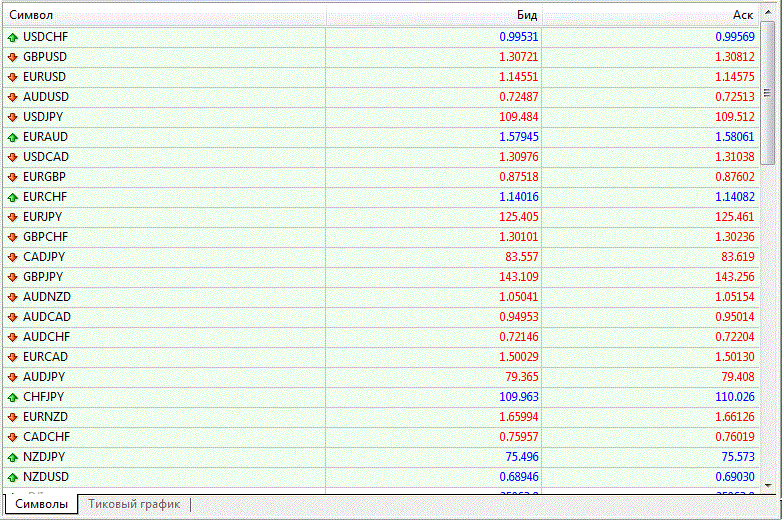Select the EURUSD symbol row
Screen dimensions: 782x521
point(45,77)
